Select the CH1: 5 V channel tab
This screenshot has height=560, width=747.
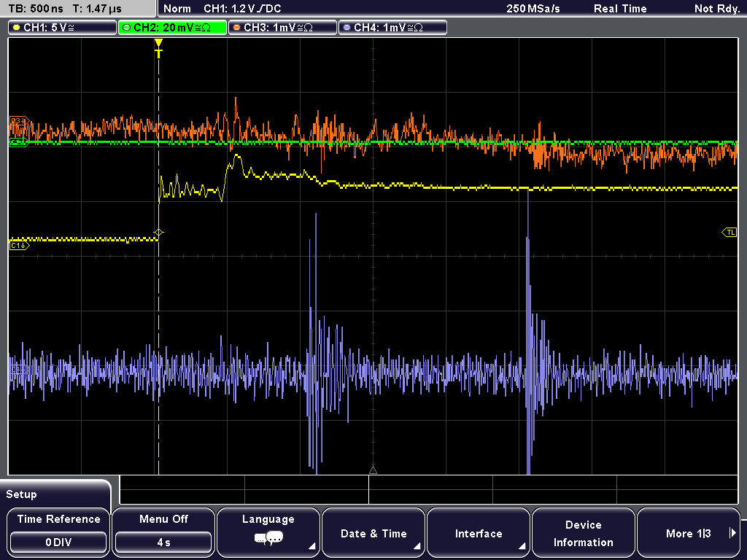tap(63, 28)
